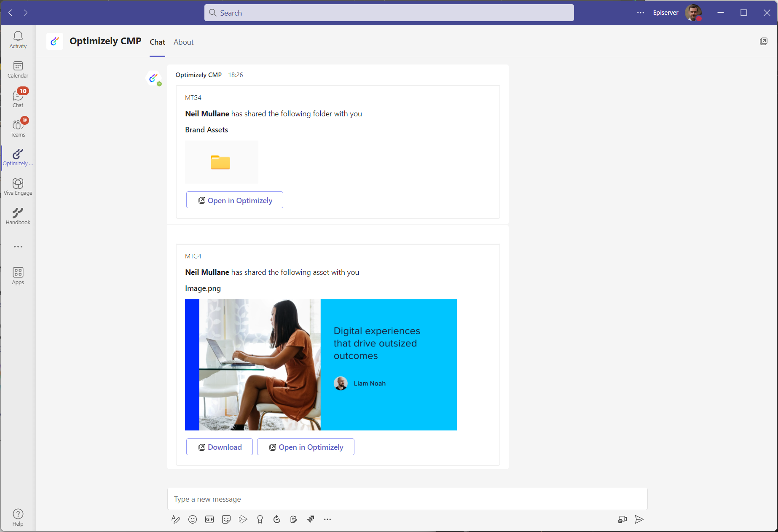Screen dimensions: 778x532
Task: Open Image.png in Optimizely
Action: point(306,447)
